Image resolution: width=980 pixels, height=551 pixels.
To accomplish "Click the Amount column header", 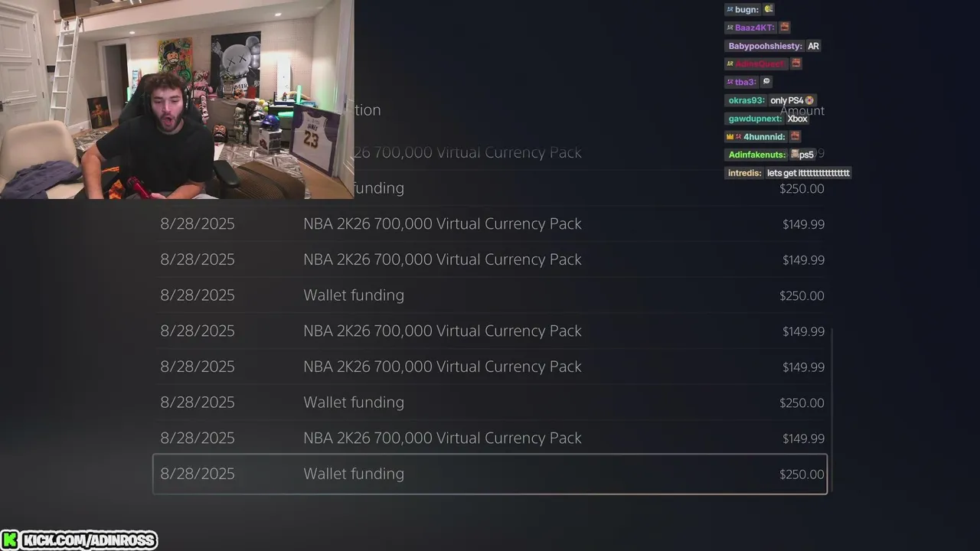I will [802, 111].
